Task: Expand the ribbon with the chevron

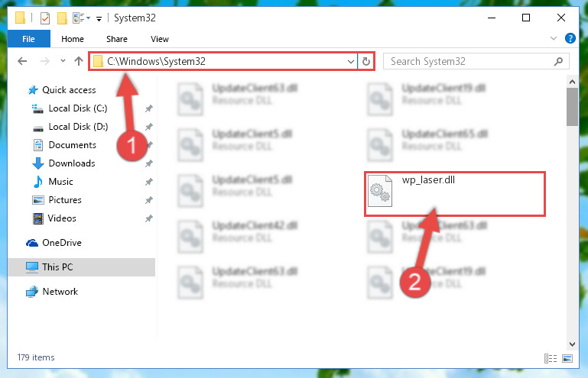Action: pyautogui.click(x=553, y=38)
